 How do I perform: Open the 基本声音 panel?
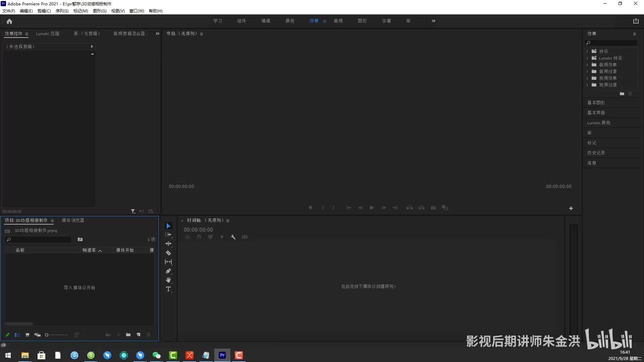coord(596,113)
